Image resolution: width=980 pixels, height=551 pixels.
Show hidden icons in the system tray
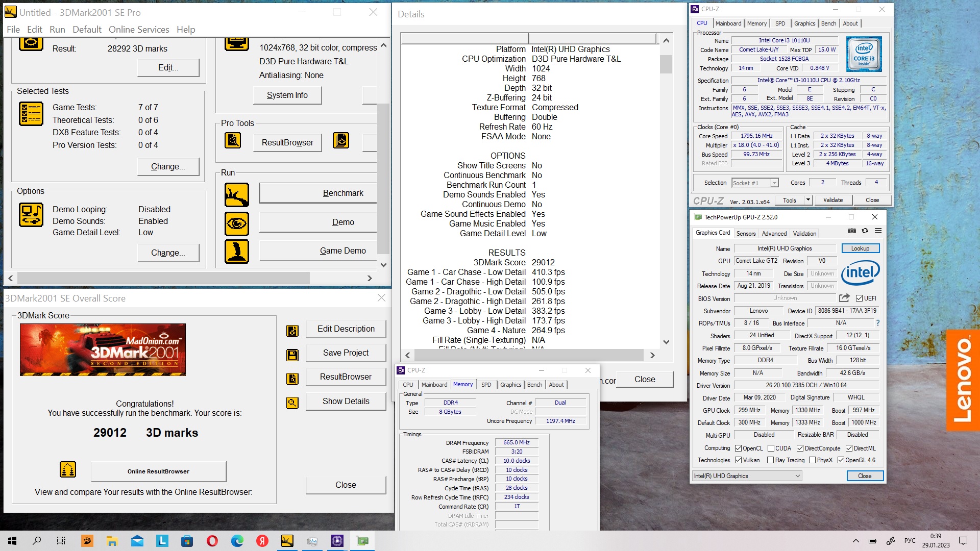click(x=856, y=541)
